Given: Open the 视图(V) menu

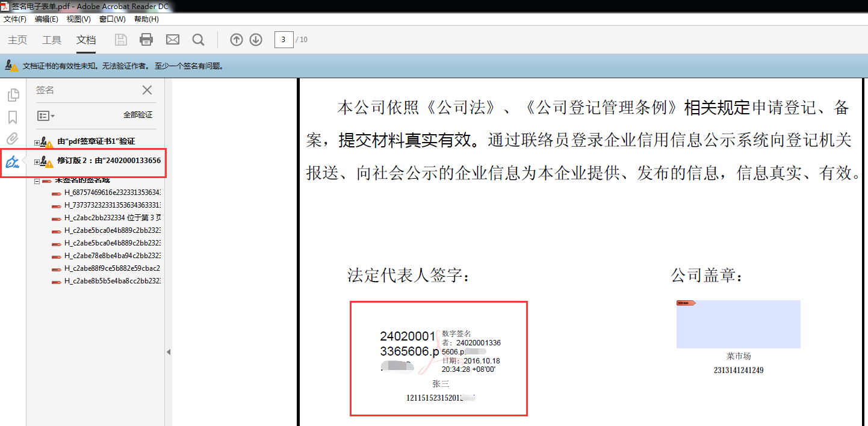Looking at the screenshot, I should coord(78,19).
